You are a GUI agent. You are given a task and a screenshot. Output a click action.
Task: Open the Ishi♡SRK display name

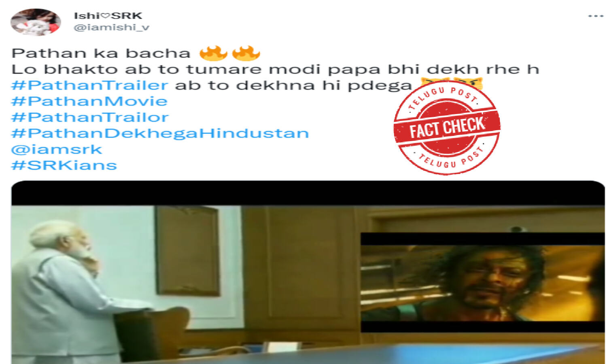(108, 16)
